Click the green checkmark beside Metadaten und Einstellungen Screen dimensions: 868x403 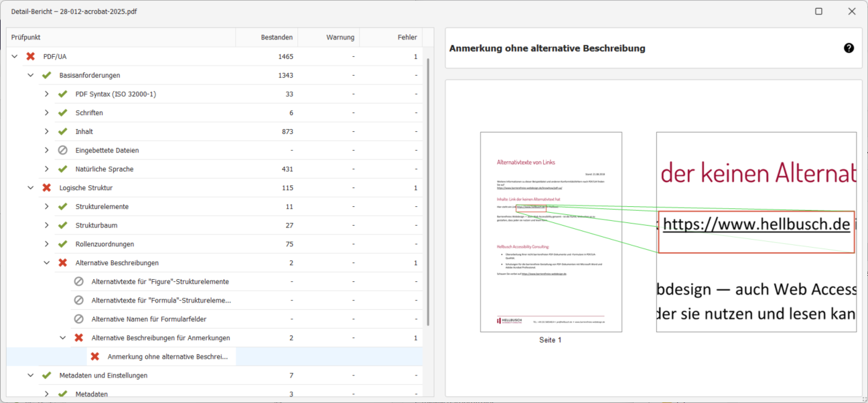click(46, 375)
